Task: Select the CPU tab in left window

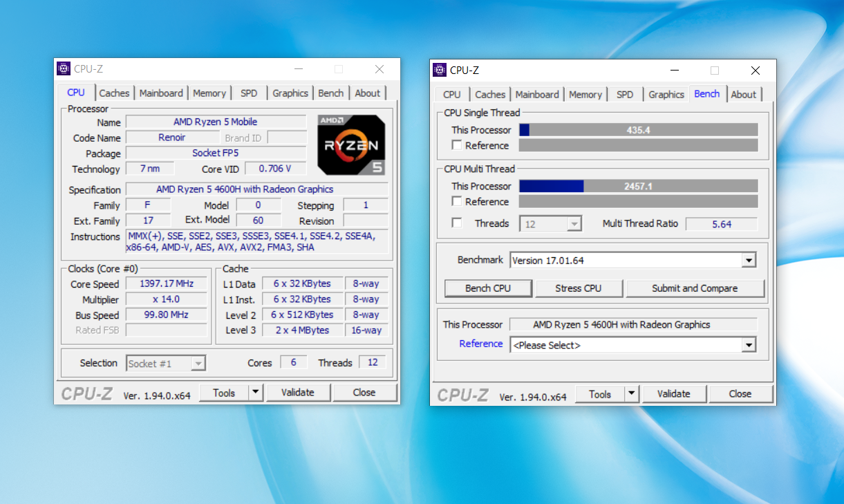Action: pyautogui.click(x=76, y=93)
